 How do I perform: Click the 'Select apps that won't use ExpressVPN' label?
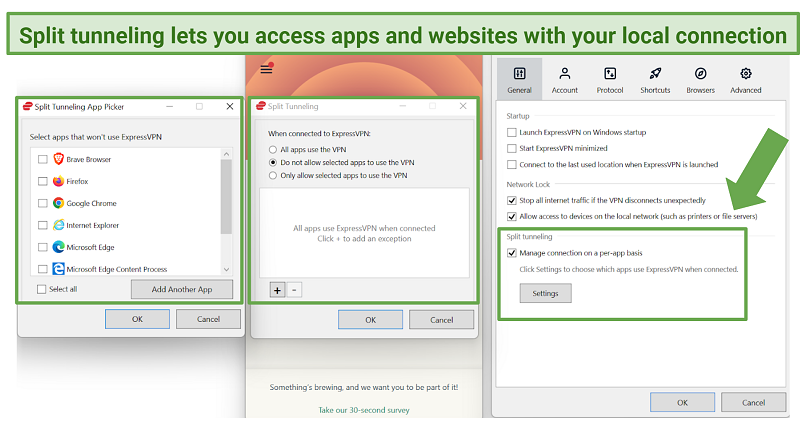click(96, 137)
